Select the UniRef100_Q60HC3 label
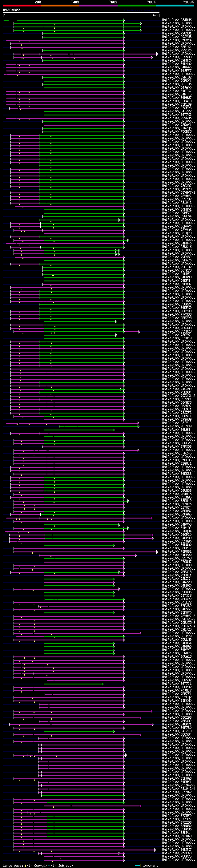 coord(177,402)
